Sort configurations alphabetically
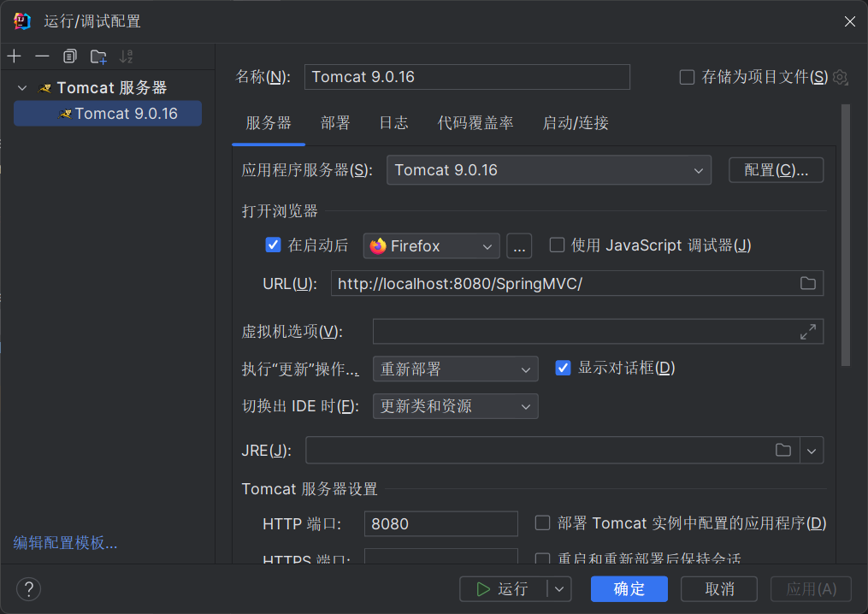The height and width of the screenshot is (614, 868). click(x=127, y=56)
